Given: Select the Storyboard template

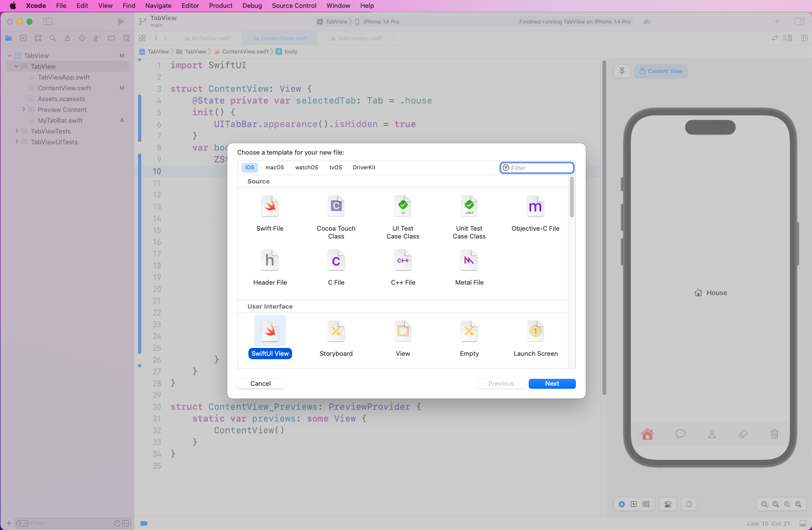Looking at the screenshot, I should click(x=336, y=338).
